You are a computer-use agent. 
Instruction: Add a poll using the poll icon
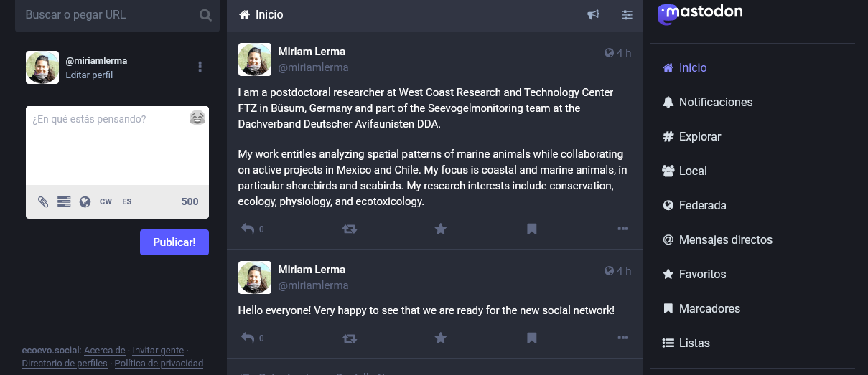tap(64, 201)
